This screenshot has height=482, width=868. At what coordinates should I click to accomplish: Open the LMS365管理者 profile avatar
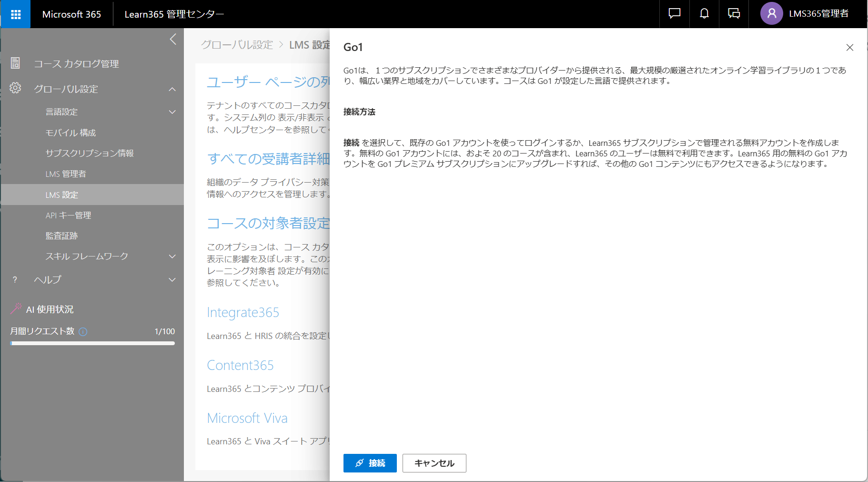pos(772,14)
